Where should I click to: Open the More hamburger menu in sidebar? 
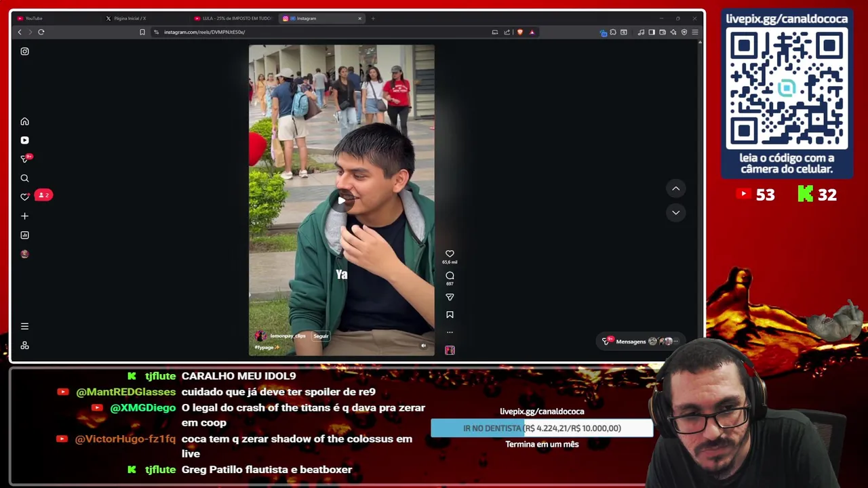point(24,326)
